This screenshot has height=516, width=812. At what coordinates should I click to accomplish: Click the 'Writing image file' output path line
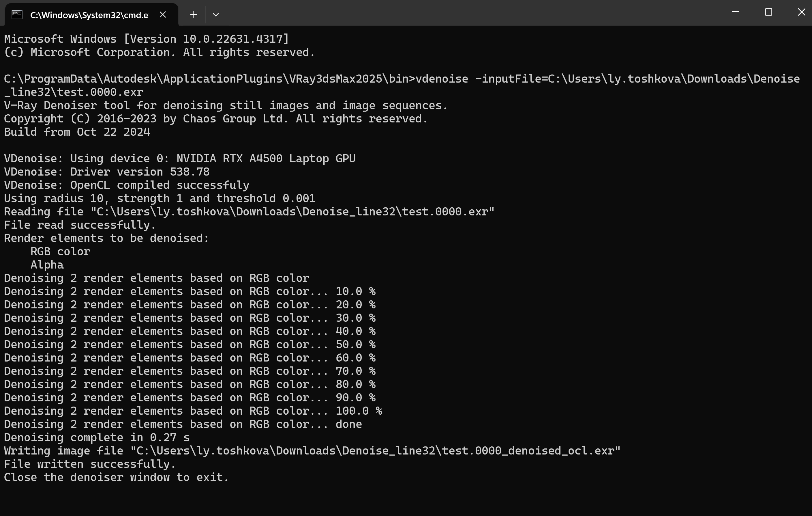(312, 451)
